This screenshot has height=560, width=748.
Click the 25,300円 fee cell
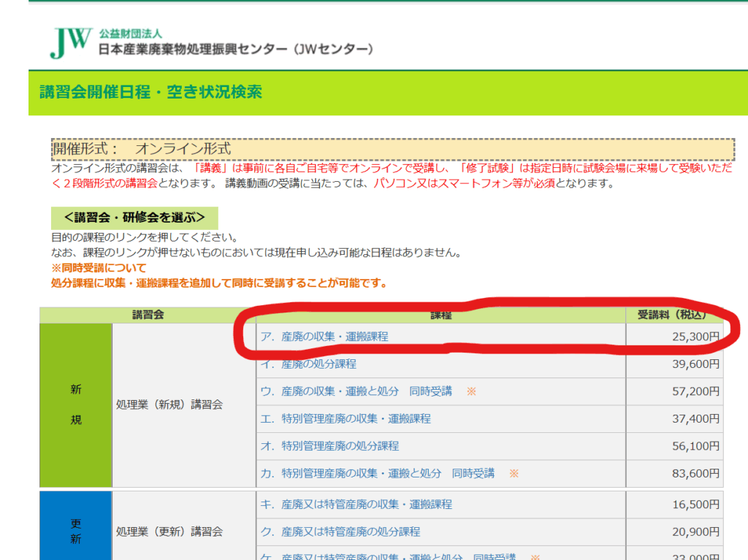(x=695, y=337)
